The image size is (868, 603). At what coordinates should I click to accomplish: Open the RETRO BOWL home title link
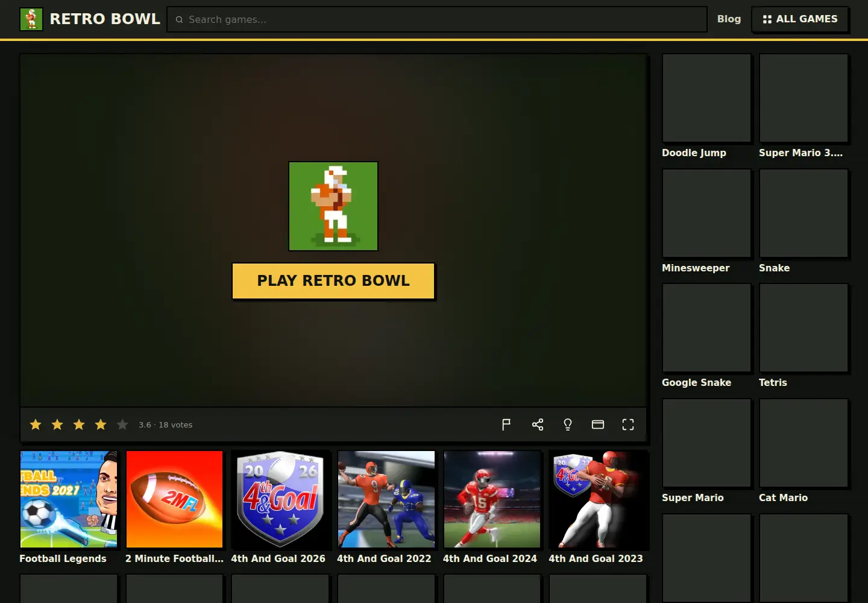point(105,19)
